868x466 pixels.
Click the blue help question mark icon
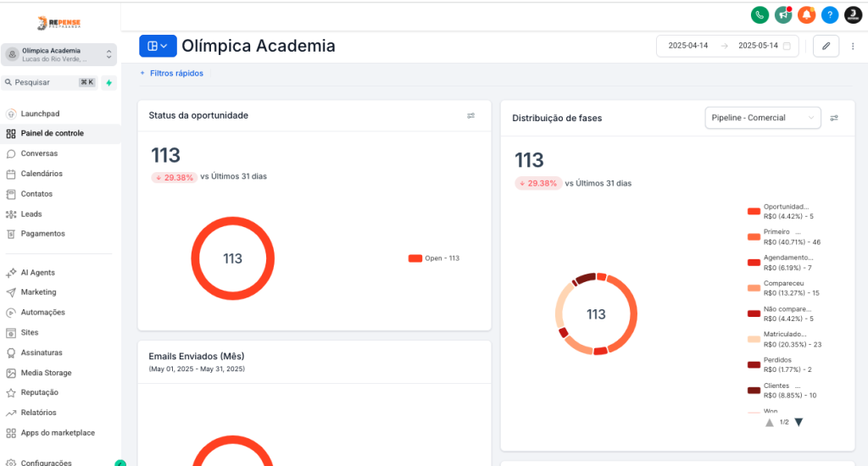click(830, 14)
